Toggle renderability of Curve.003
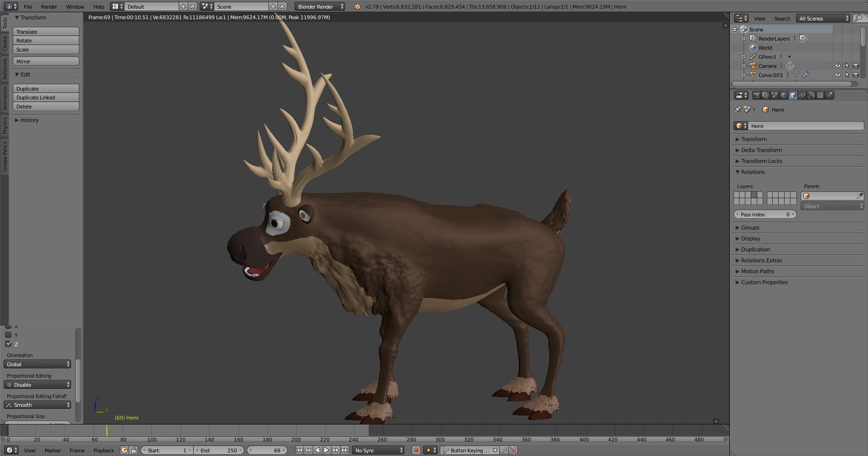This screenshot has height=456, width=868. pos(856,75)
